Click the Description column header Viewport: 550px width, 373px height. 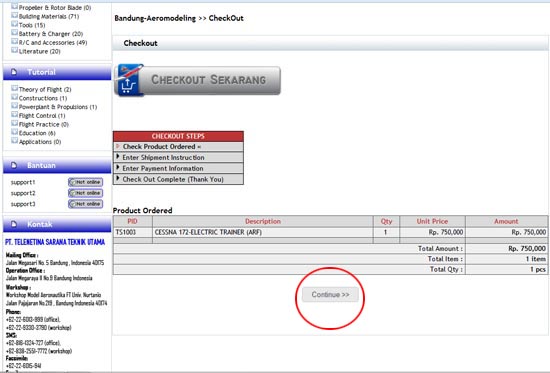[263, 221]
